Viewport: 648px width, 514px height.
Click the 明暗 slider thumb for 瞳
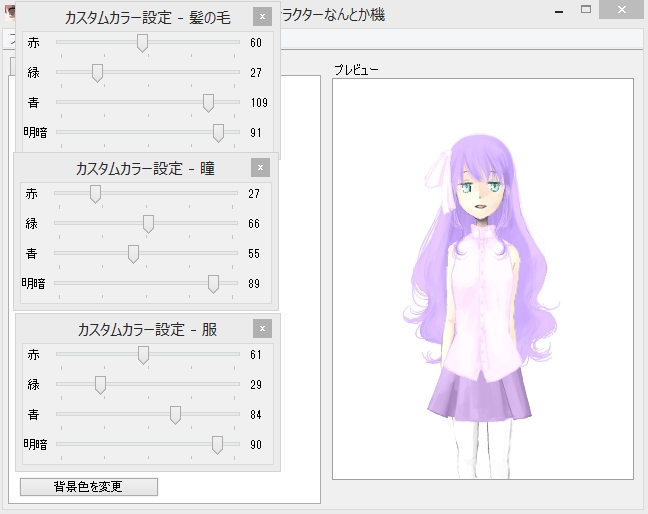point(213,284)
